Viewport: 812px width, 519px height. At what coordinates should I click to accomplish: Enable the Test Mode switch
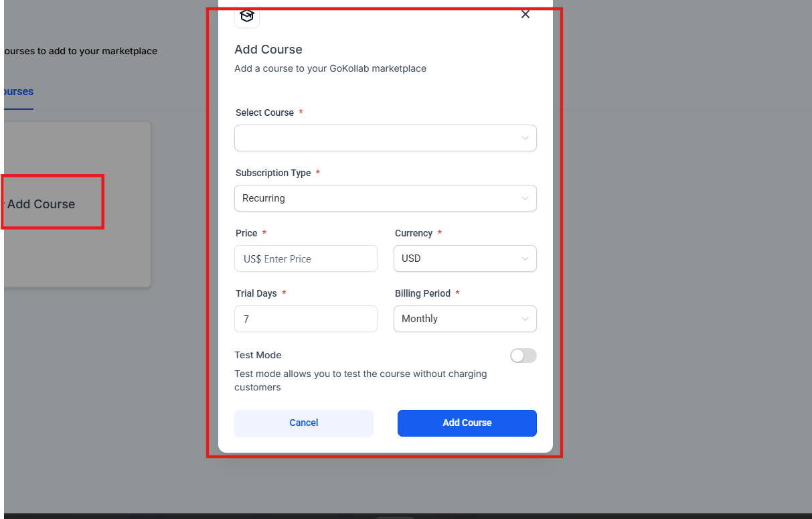[523, 356]
